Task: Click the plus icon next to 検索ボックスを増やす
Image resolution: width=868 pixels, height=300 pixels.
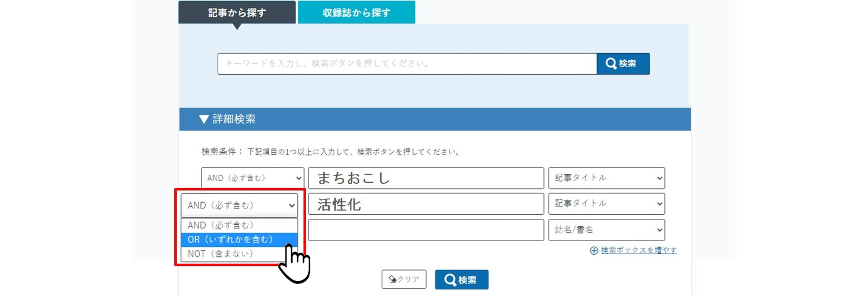Action: (x=594, y=251)
